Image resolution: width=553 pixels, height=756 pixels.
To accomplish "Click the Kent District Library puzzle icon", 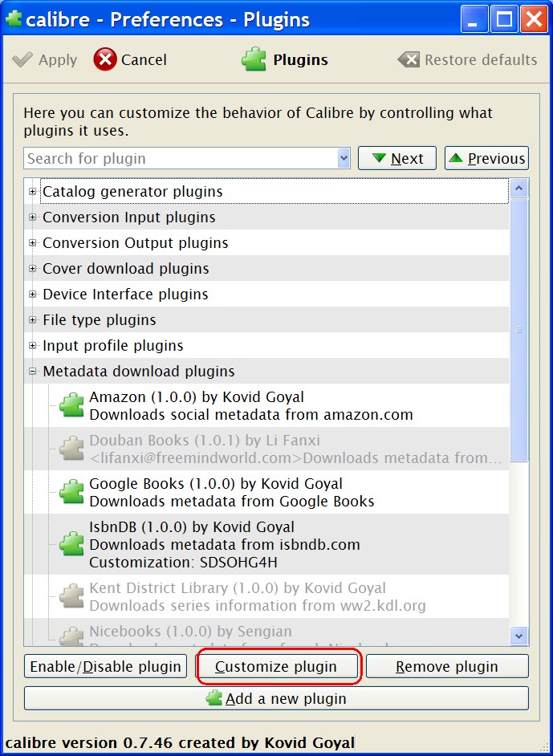I will tap(71, 596).
